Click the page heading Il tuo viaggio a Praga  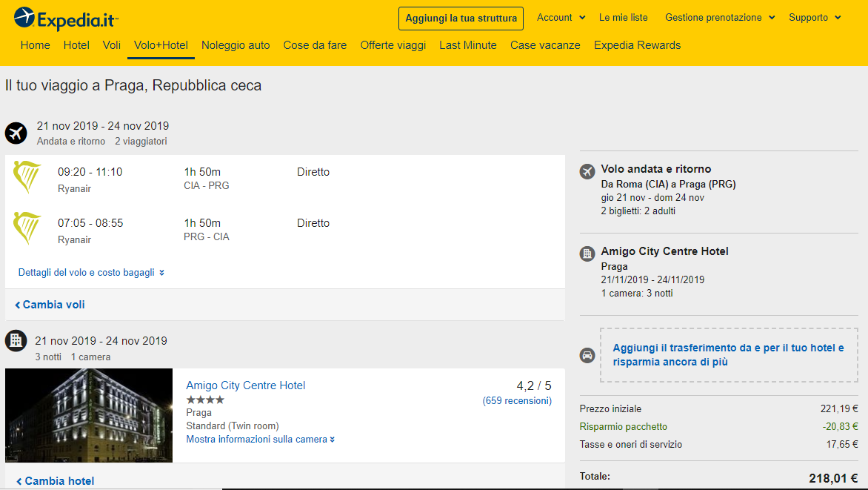133,85
